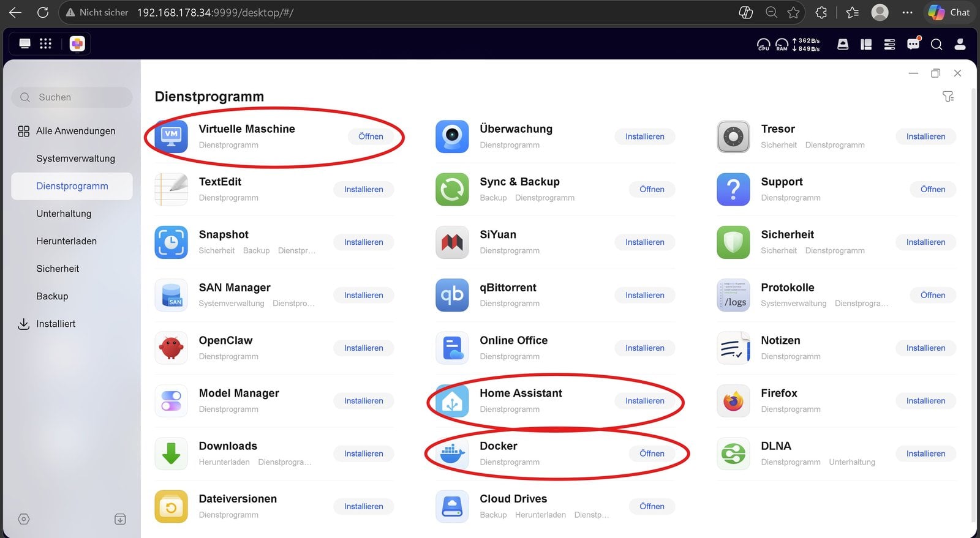Click the SiYuan app icon

452,242
